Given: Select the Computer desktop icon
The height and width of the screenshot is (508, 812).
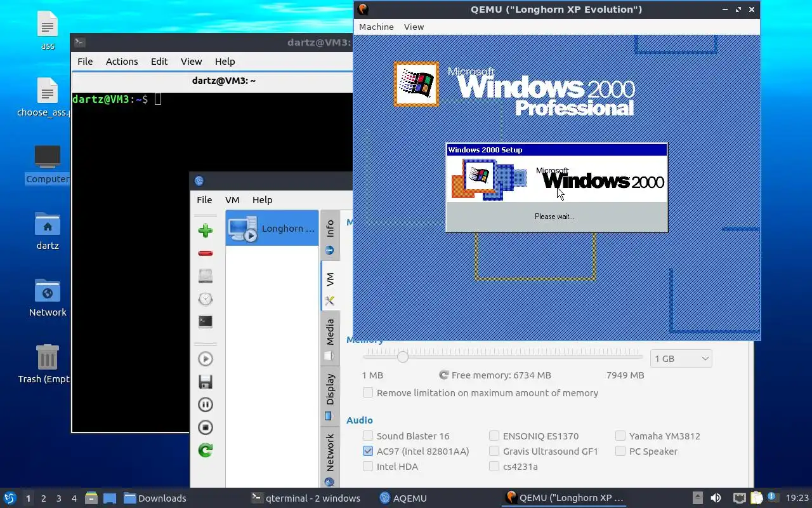Looking at the screenshot, I should pyautogui.click(x=48, y=157).
